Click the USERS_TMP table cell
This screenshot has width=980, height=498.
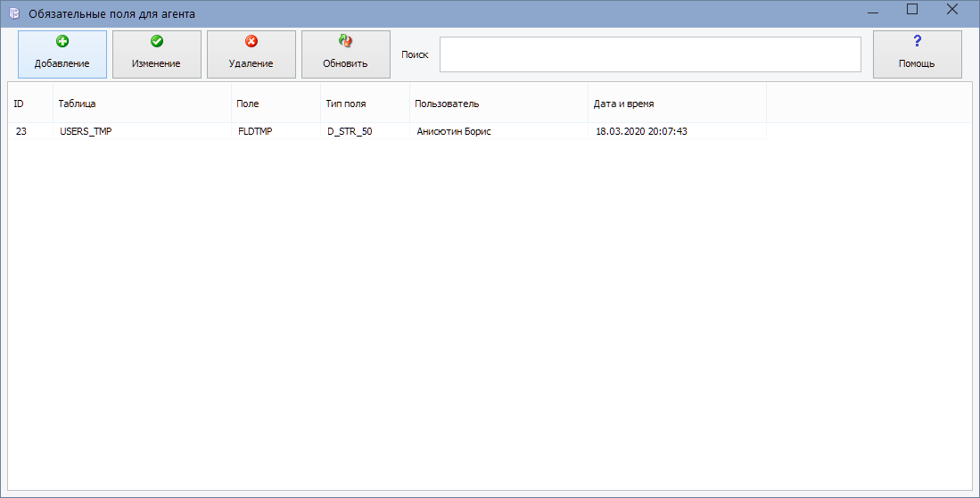point(86,131)
